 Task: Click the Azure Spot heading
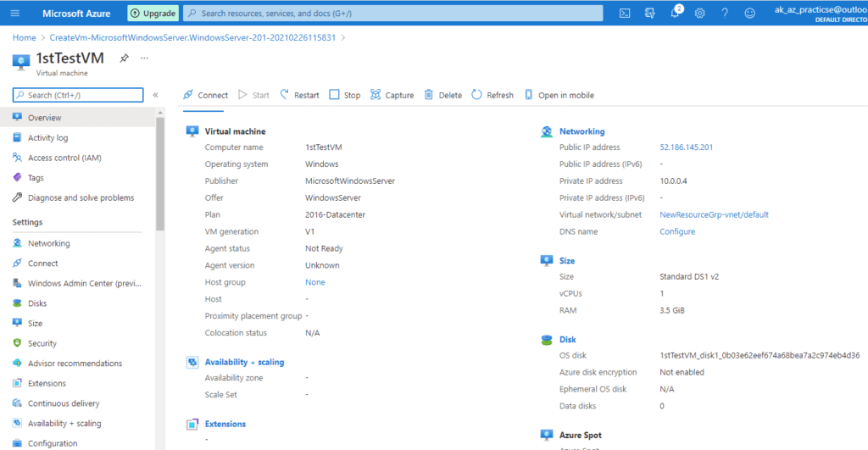click(x=580, y=435)
